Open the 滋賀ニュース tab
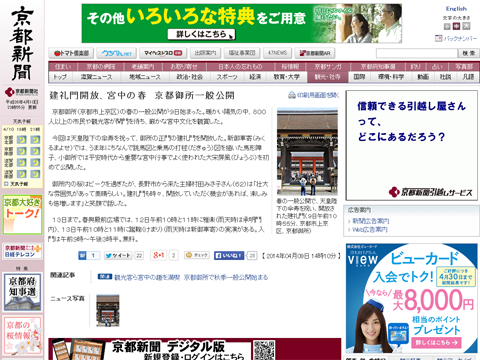480x360 pixels. coord(96,77)
